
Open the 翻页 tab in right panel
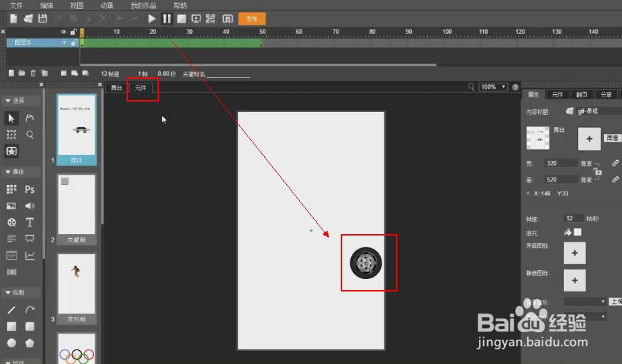point(582,95)
